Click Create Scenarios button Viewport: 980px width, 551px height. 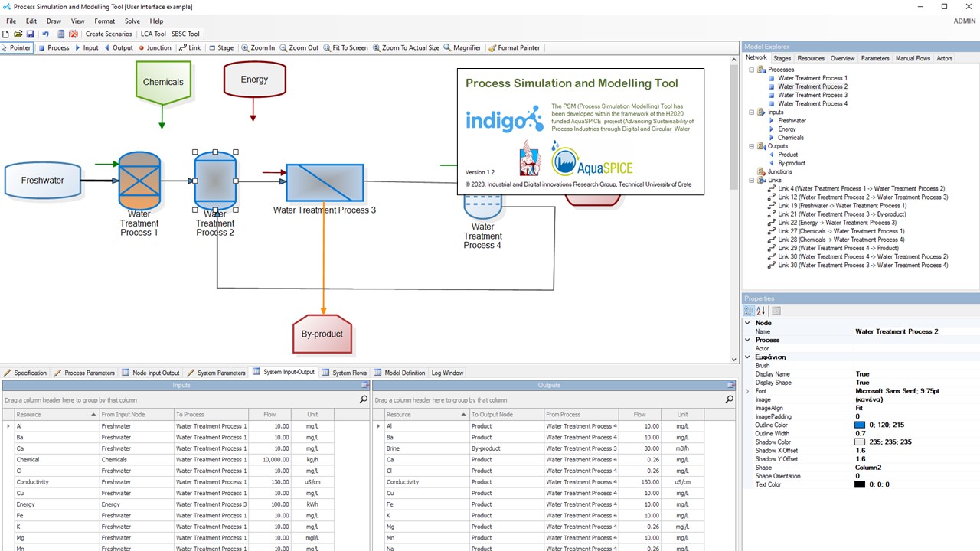108,34
